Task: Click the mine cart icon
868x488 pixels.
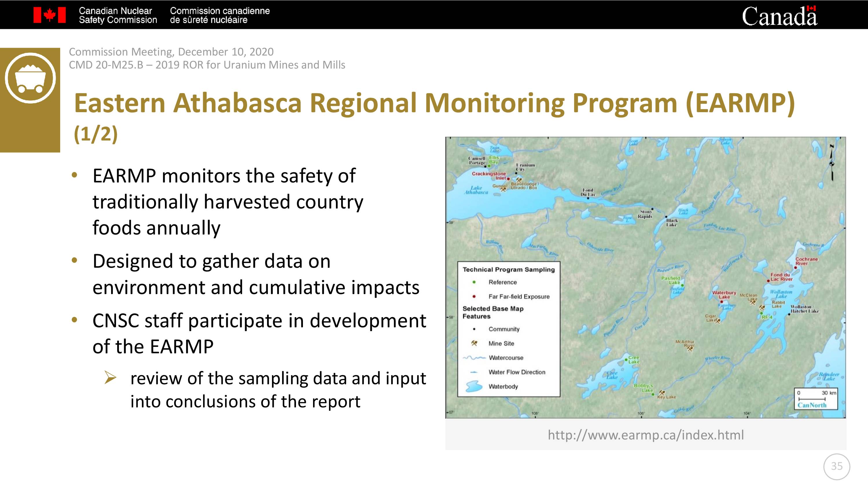Action: [30, 78]
